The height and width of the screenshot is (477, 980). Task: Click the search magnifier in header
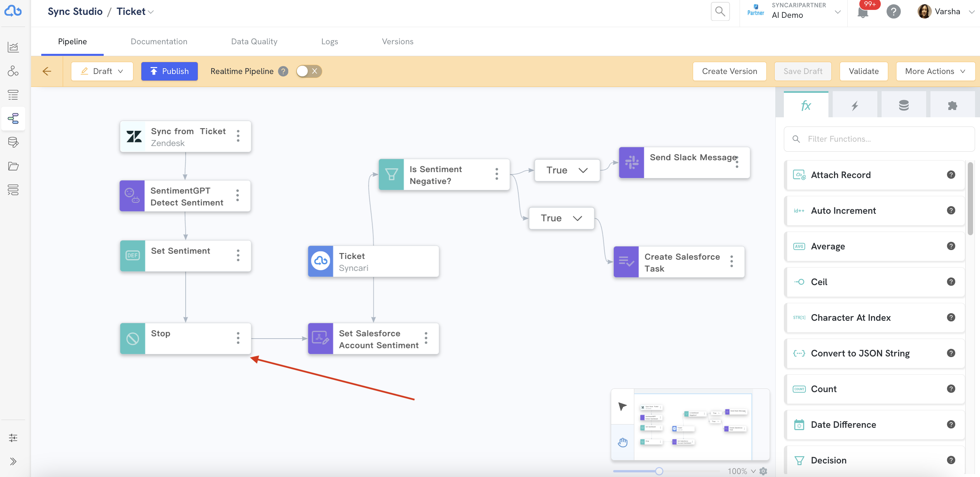tap(720, 12)
